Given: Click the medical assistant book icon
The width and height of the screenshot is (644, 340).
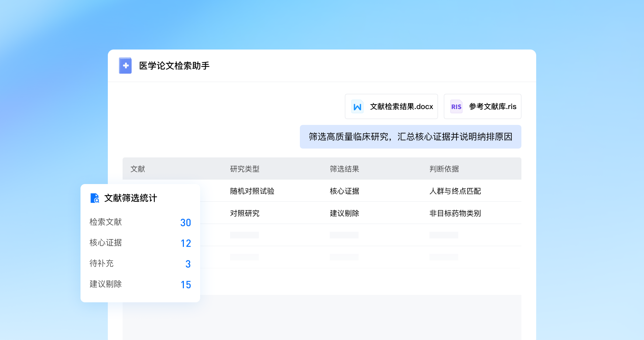Looking at the screenshot, I should point(126,65).
